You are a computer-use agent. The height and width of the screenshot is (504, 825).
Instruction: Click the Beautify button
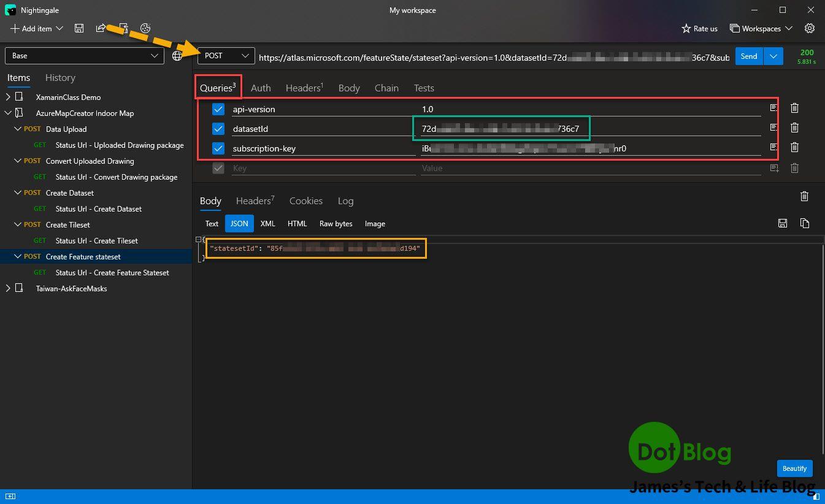click(794, 468)
